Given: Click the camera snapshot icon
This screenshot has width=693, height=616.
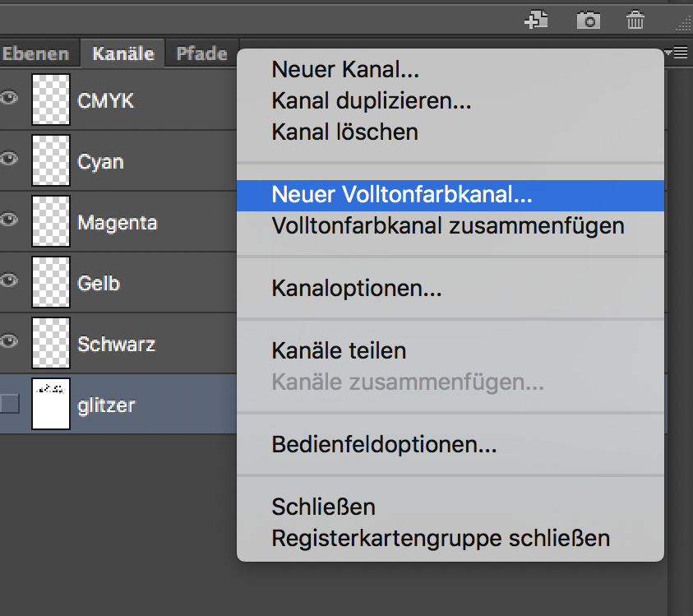Looking at the screenshot, I should click(x=588, y=20).
